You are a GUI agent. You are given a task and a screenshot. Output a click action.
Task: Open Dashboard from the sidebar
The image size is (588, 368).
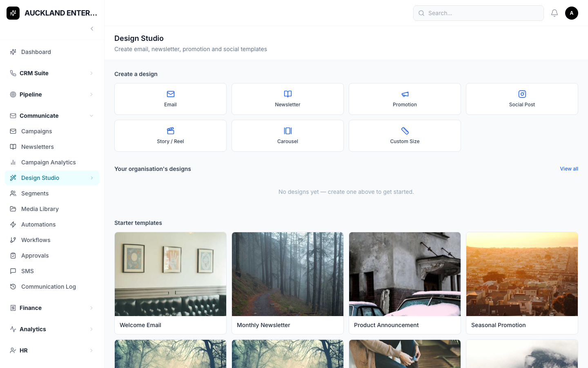[52, 52]
